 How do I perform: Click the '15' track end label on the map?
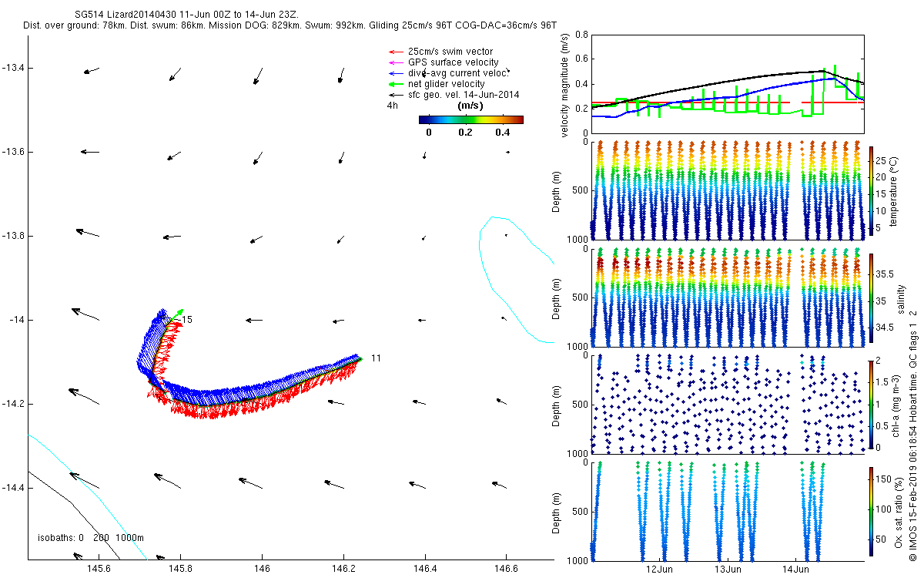coord(187,319)
